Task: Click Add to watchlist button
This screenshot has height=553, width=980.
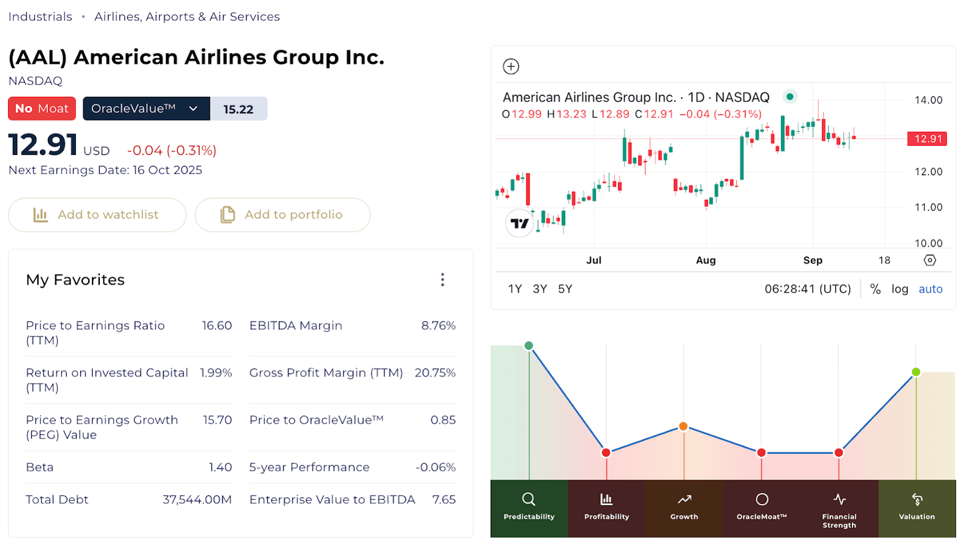Action: tap(97, 215)
